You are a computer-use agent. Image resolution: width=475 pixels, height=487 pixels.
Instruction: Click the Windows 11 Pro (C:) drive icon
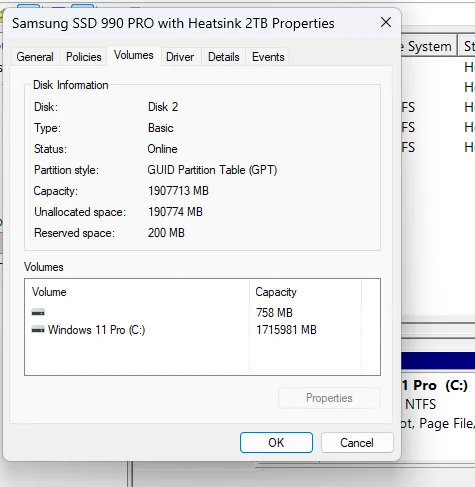coord(38,330)
